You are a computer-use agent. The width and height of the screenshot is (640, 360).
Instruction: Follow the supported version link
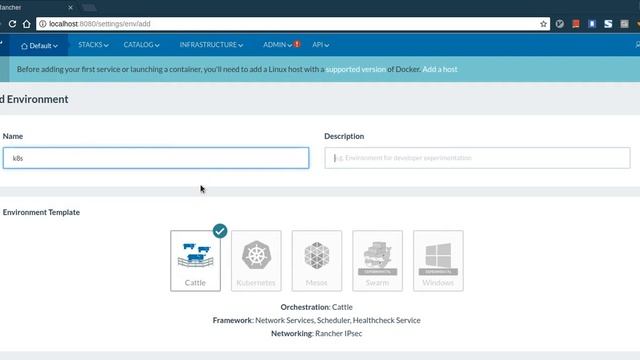point(356,69)
